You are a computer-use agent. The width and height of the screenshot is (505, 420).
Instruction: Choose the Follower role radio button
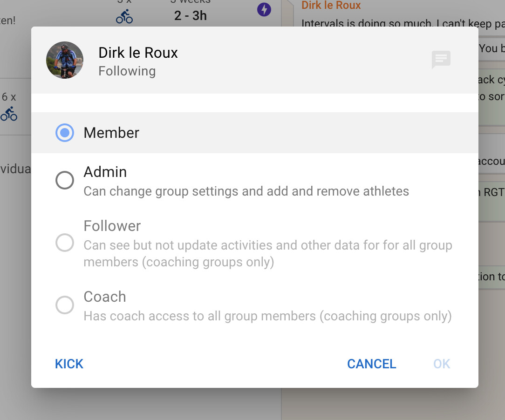[65, 243]
